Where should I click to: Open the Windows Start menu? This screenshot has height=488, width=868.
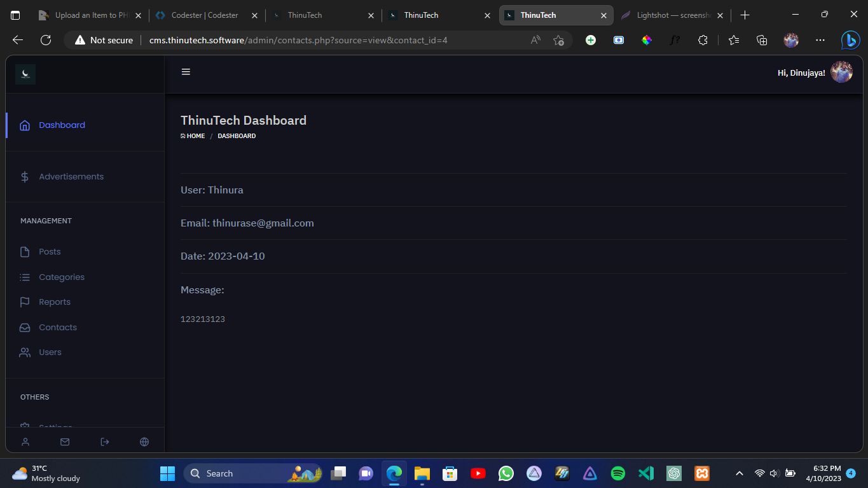click(168, 473)
